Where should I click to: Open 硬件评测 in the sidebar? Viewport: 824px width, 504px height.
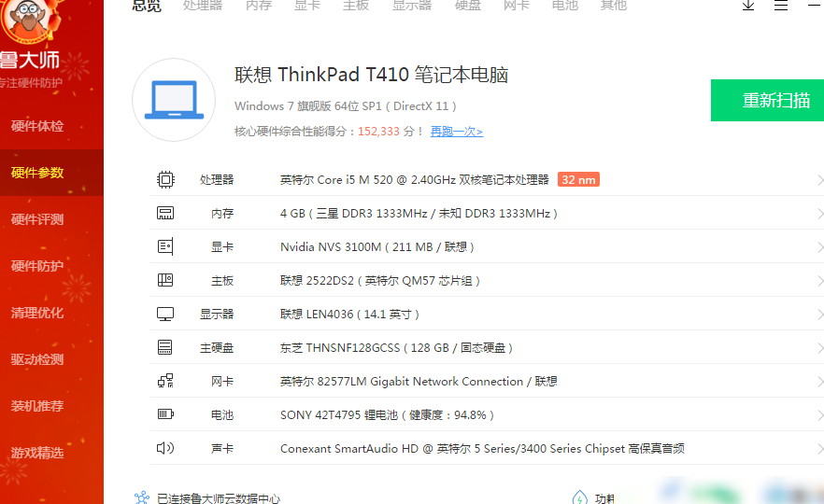click(51, 219)
